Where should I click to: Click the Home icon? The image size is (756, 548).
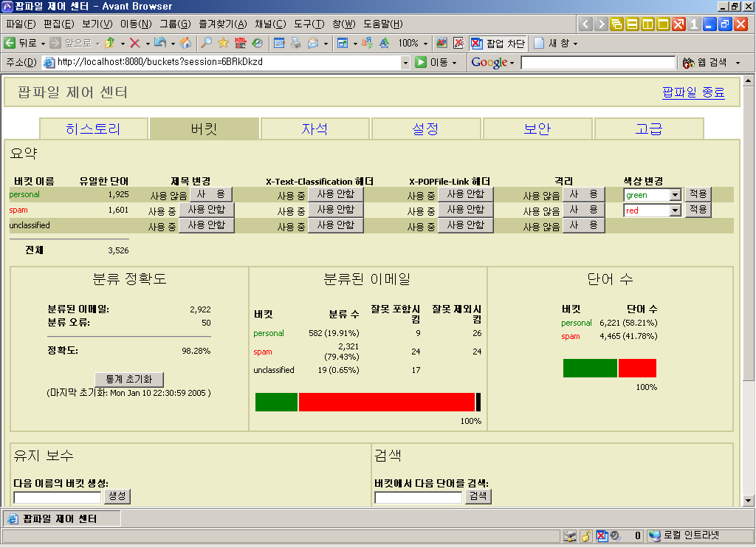click(x=185, y=43)
